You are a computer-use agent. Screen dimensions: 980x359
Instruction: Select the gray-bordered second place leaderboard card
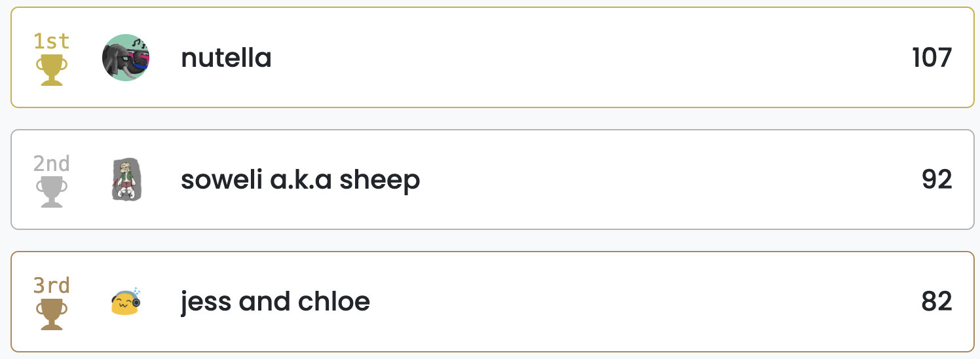click(493, 179)
